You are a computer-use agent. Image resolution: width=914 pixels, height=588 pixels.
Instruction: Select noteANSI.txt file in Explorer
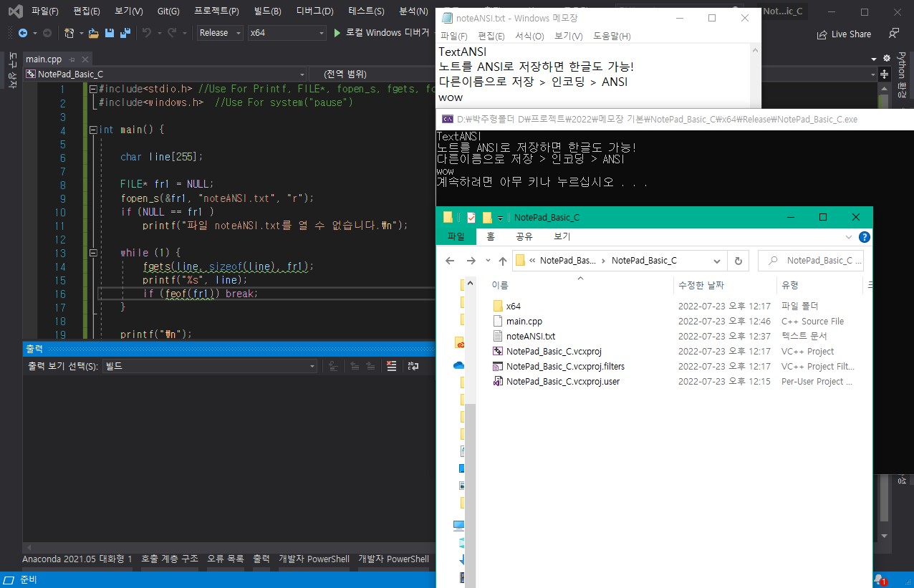pos(530,337)
